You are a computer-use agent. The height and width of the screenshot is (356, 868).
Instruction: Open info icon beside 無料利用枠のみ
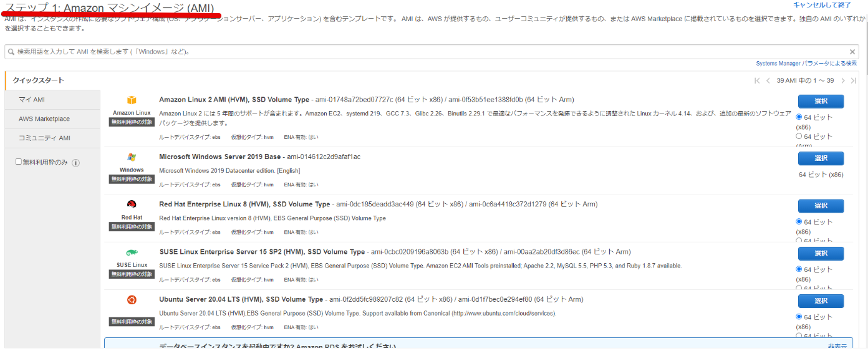click(x=75, y=163)
